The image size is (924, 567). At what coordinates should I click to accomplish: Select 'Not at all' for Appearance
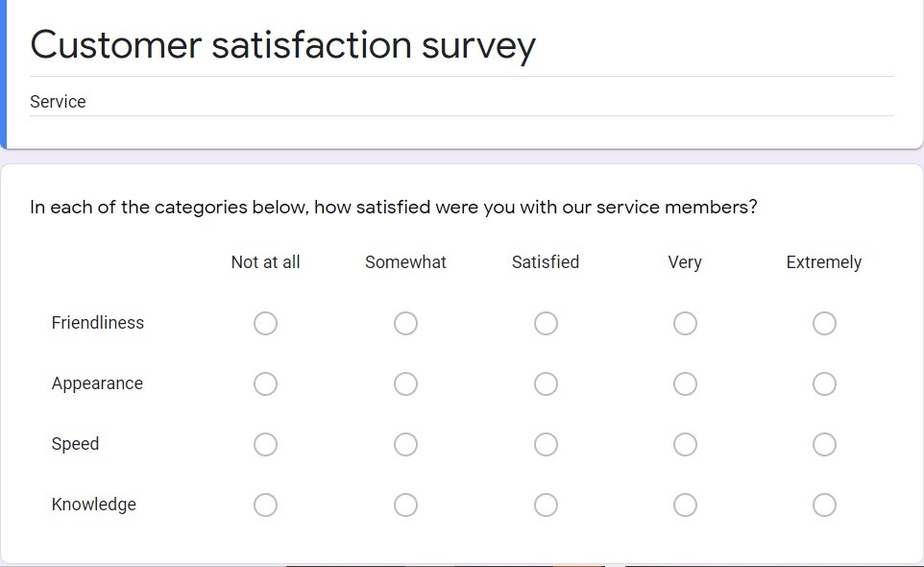coord(266,384)
